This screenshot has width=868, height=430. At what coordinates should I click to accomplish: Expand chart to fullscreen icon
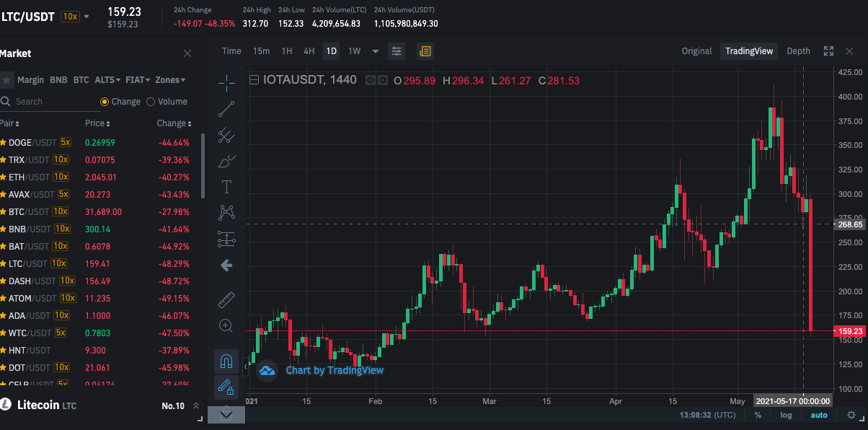click(829, 51)
